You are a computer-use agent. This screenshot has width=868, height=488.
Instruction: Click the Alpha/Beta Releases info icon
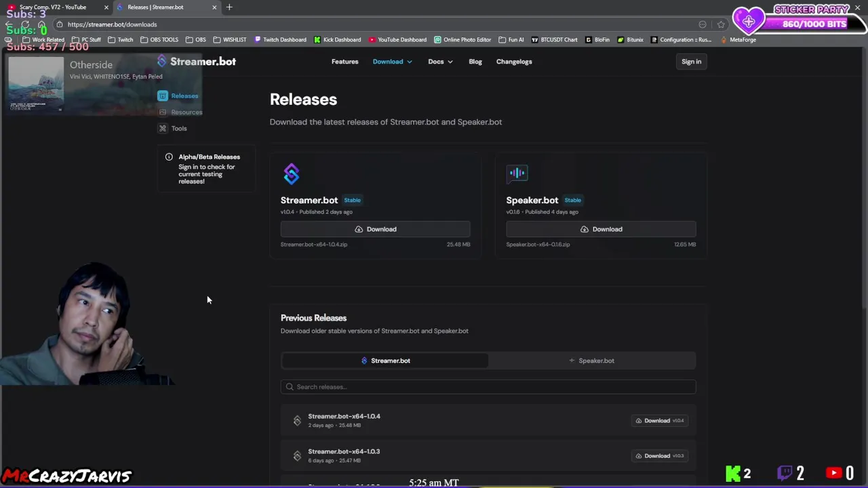click(x=169, y=157)
